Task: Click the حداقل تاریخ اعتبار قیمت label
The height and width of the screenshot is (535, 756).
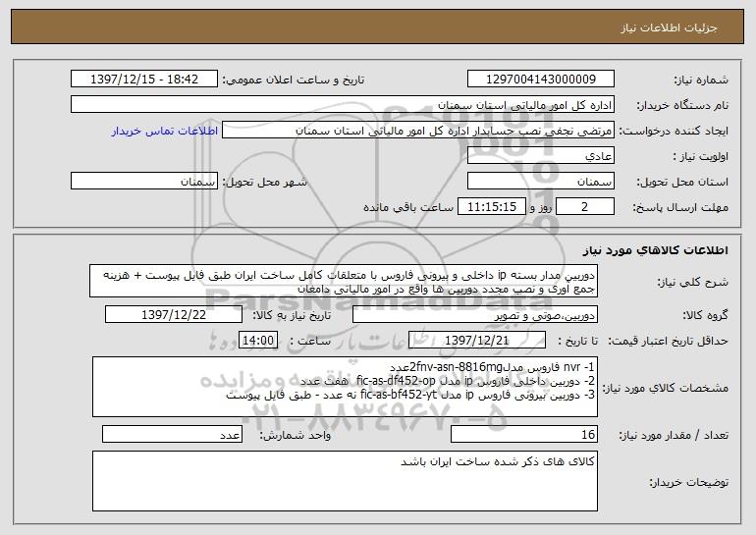Action: [668, 341]
